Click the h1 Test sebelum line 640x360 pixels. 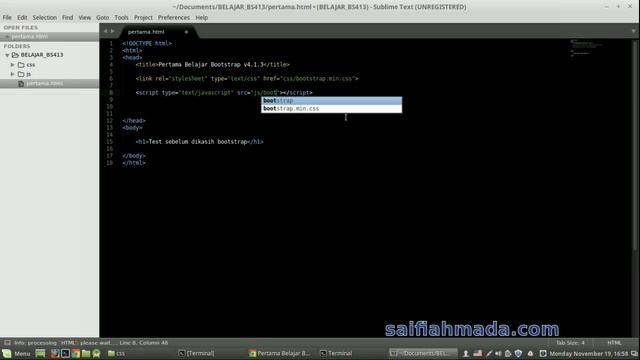click(200, 142)
